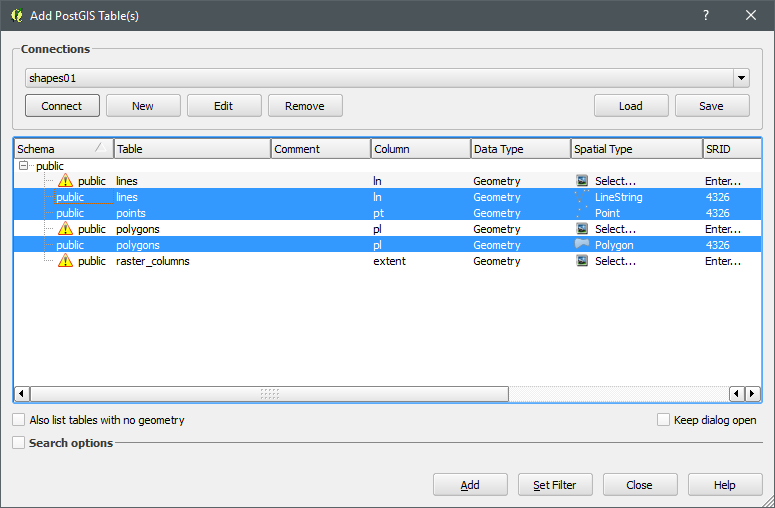Select the lines LineString 4326 row
The width and height of the screenshot is (775, 508).
pos(388,197)
